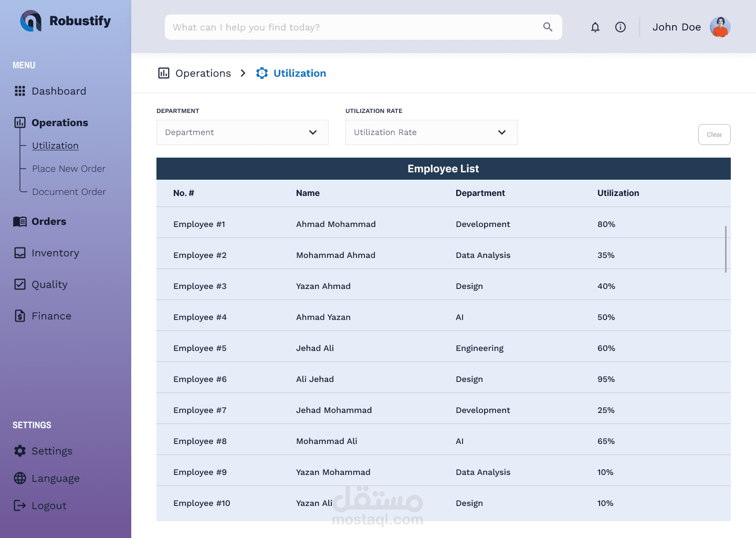Click the Utilization column header
The image size is (756, 538).
(x=618, y=193)
